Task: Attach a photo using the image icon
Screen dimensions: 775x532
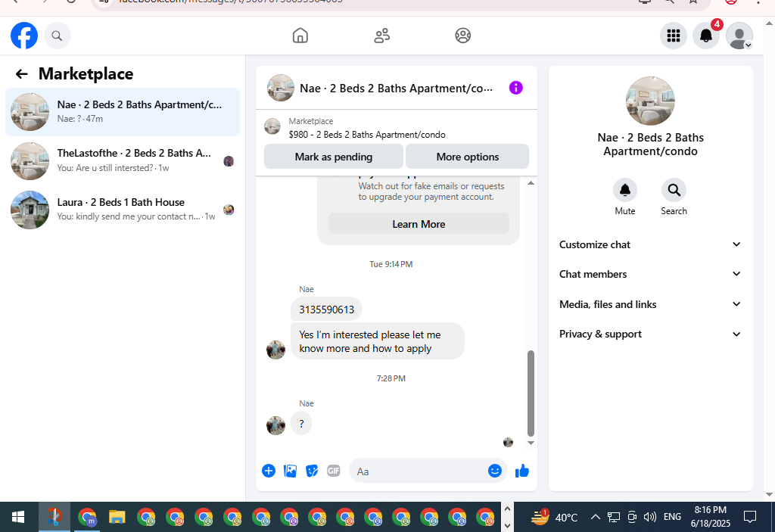Action: [290, 471]
